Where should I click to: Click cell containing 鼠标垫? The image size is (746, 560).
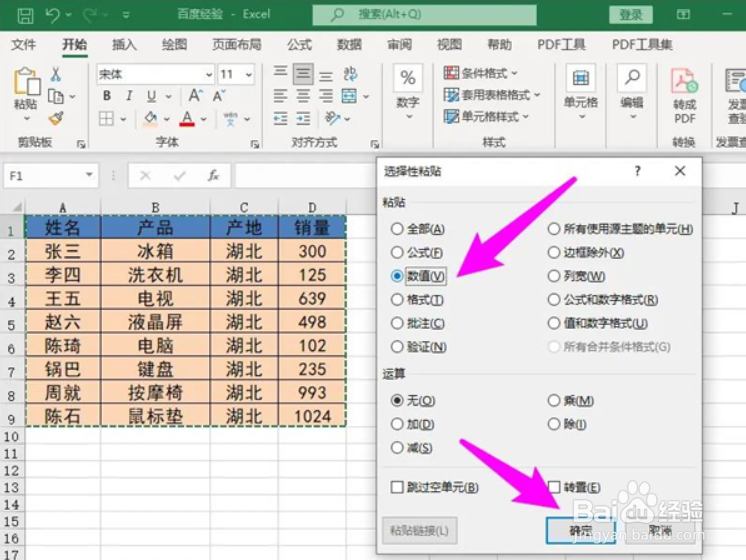click(x=156, y=416)
